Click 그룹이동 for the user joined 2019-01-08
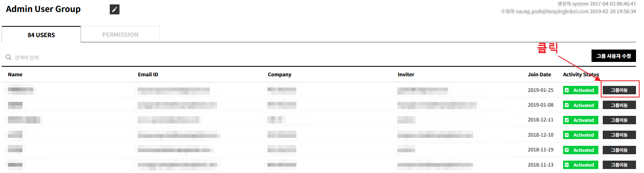 pos(619,105)
